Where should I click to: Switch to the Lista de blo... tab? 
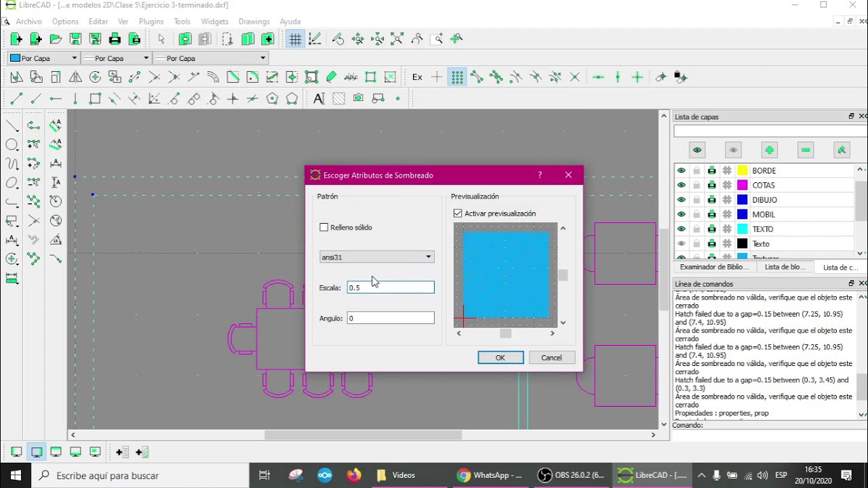(785, 267)
